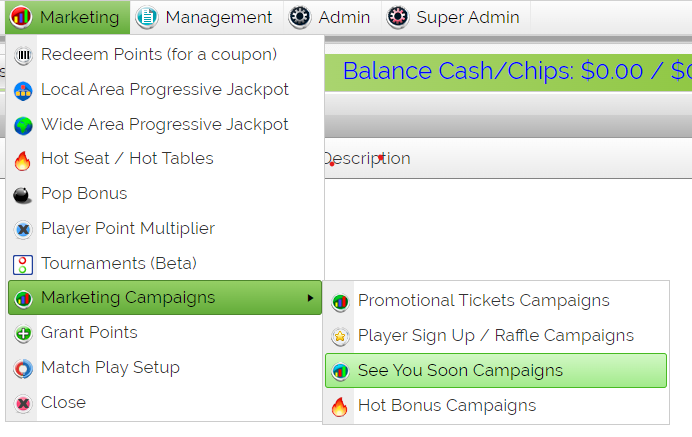Open the Marketing menu
The width and height of the screenshot is (692, 437).
pyautogui.click(x=68, y=17)
